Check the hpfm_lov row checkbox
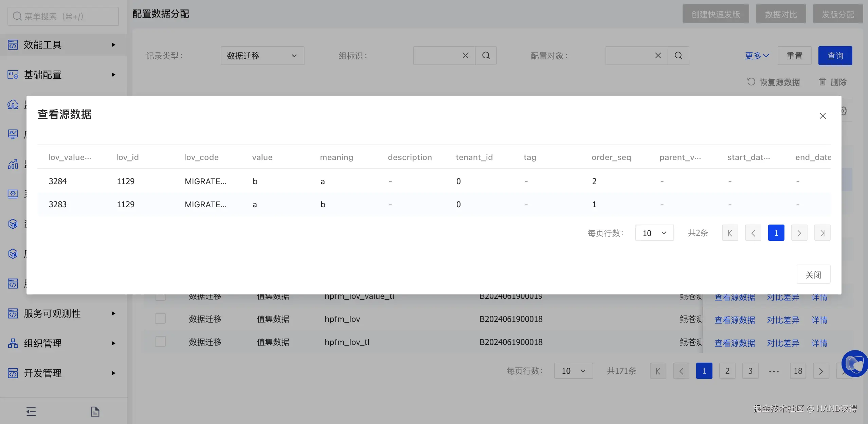The width and height of the screenshot is (868, 424). [160, 319]
